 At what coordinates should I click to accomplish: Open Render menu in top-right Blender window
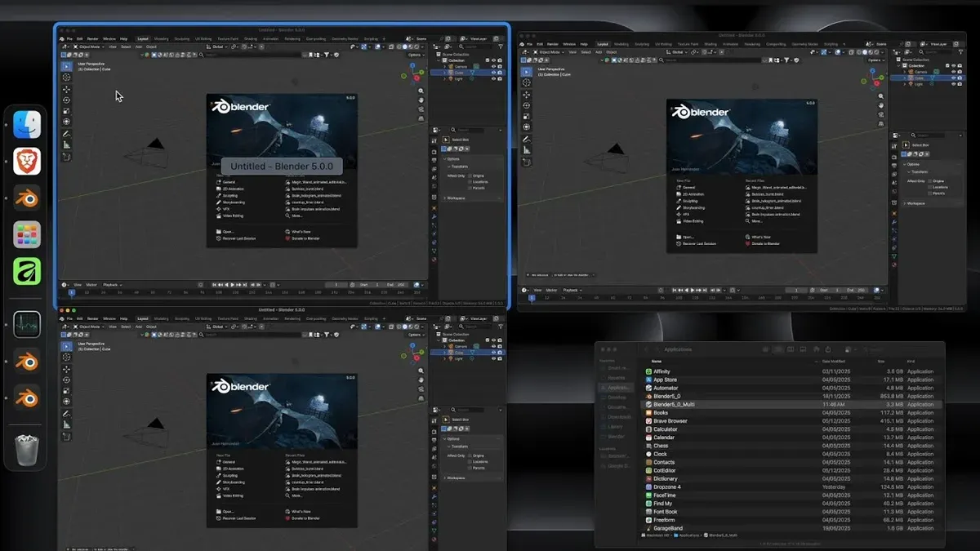pos(552,44)
